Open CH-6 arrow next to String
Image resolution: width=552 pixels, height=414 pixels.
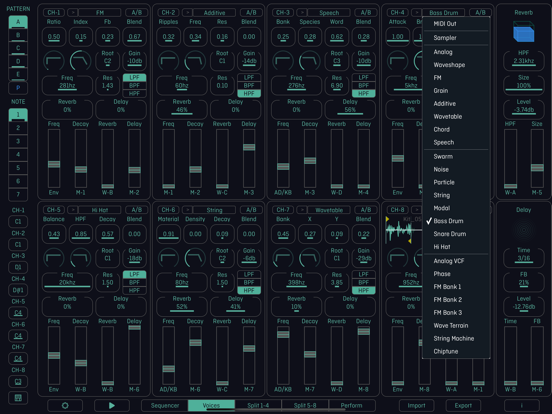pyautogui.click(x=187, y=210)
